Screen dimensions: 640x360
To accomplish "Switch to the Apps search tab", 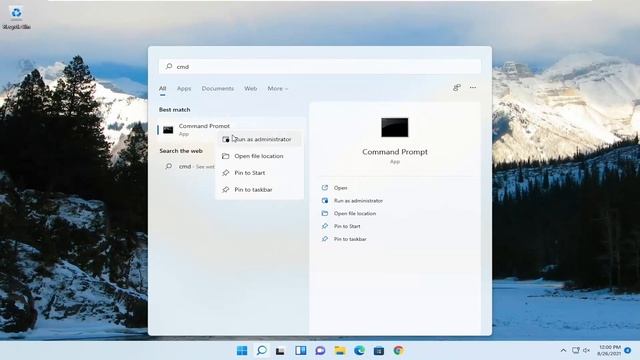I will tap(184, 89).
